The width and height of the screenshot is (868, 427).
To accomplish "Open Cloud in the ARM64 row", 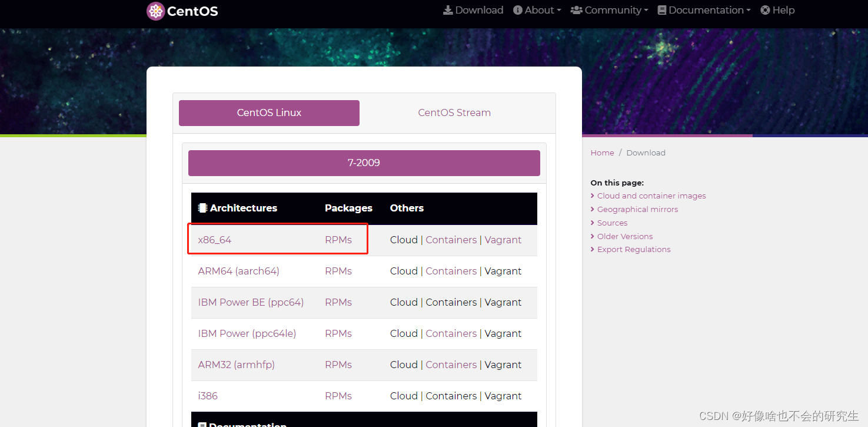I will [404, 271].
